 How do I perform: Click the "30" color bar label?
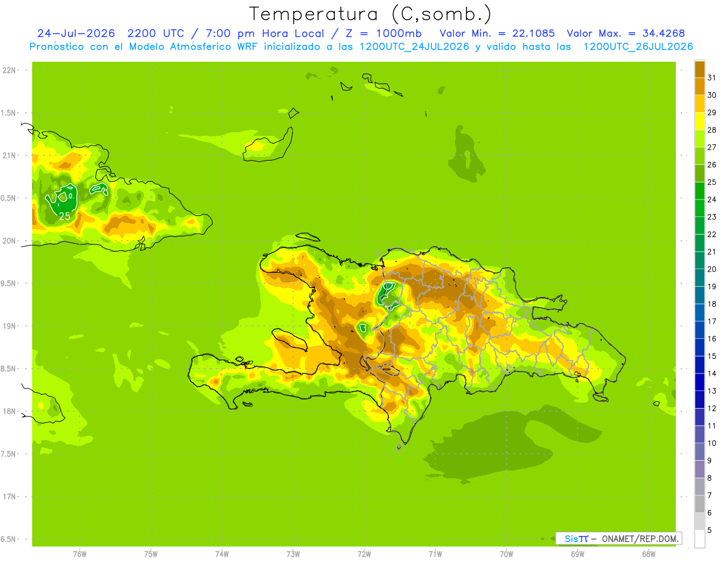point(712,95)
